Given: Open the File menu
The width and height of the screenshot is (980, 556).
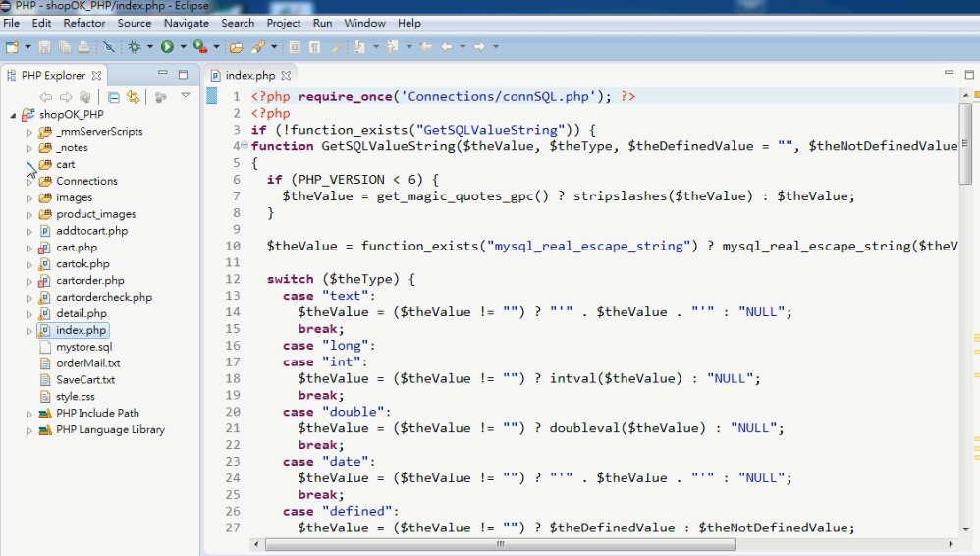Looking at the screenshot, I should (11, 24).
